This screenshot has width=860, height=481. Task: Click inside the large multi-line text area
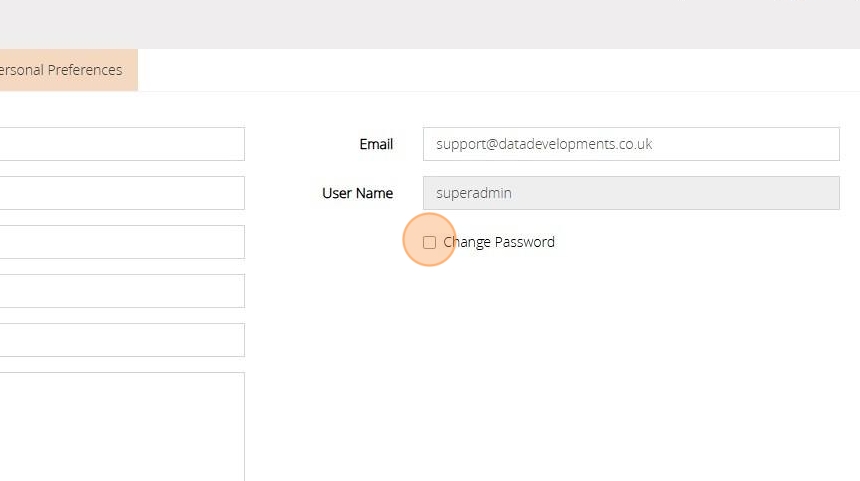coord(120,425)
